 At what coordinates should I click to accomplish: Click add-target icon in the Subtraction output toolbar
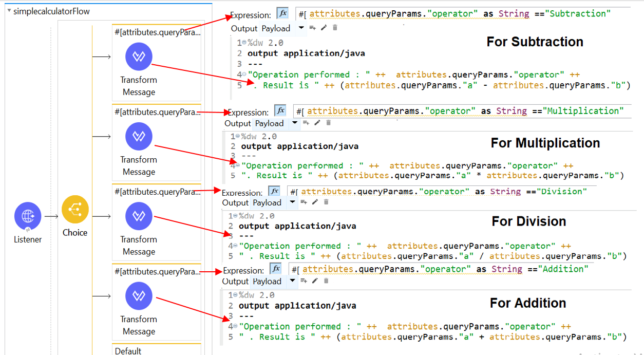(x=312, y=28)
